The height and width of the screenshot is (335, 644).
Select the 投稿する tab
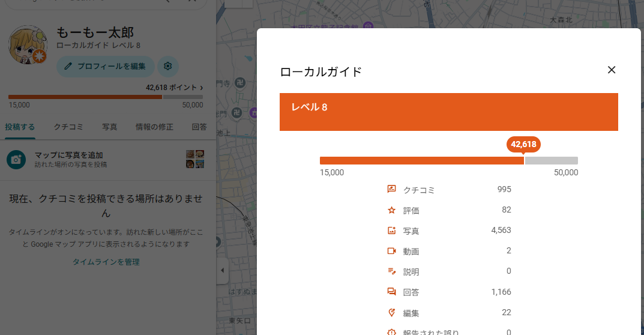point(20,127)
